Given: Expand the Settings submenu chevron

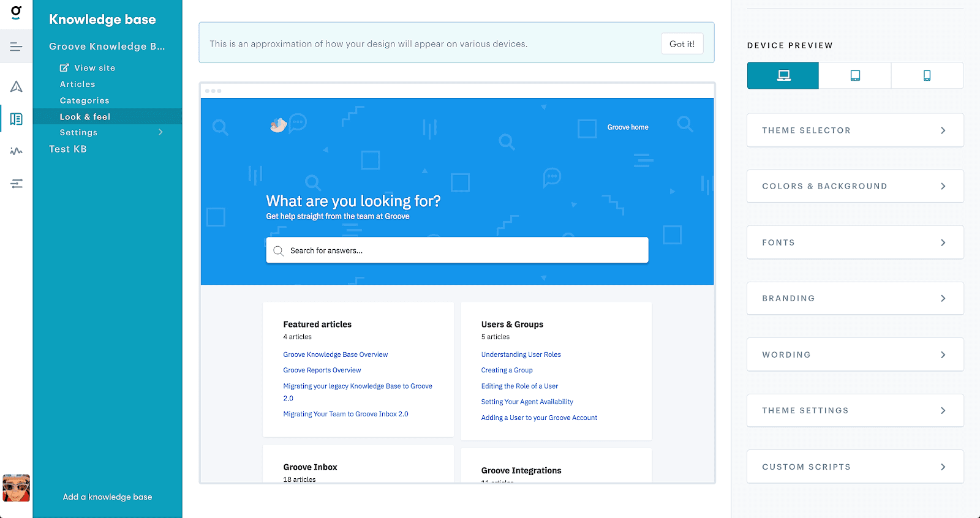Looking at the screenshot, I should tap(160, 132).
